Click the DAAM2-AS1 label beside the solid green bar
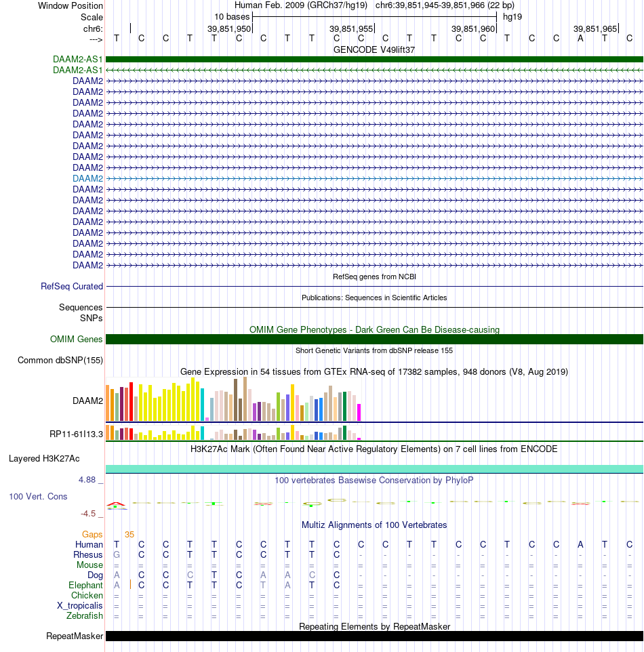 77,60
